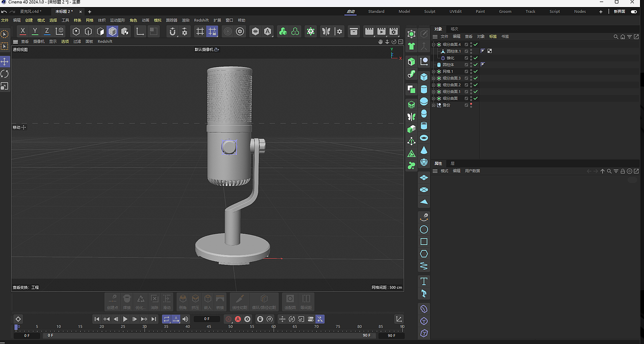Image resolution: width=644 pixels, height=344 pixels.
Task: Switch to Polygons mode
Action: tap(100, 32)
